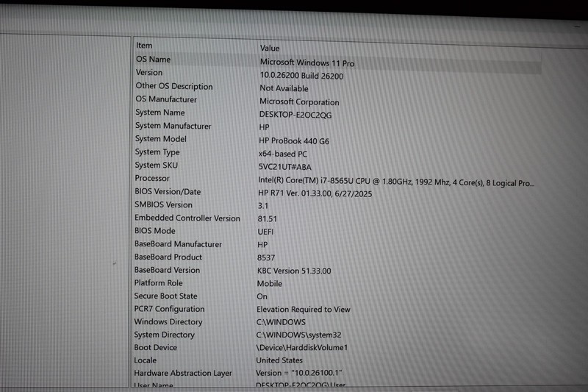Select the 'x64-based PC' value

click(283, 154)
